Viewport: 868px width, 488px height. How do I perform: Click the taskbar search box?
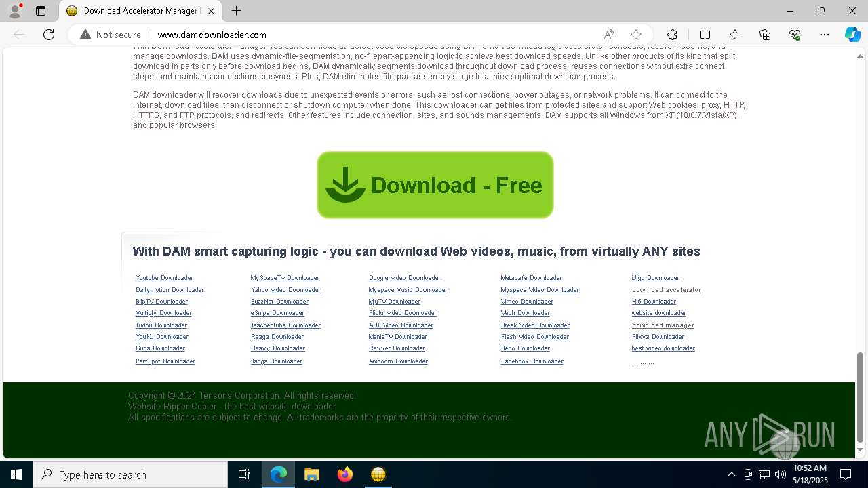130,474
